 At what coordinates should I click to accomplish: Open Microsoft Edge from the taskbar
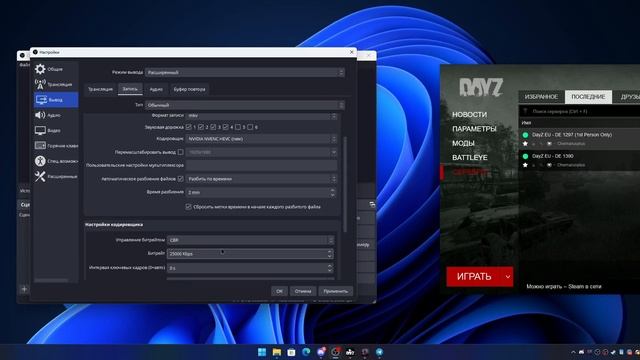pyautogui.click(x=306, y=352)
